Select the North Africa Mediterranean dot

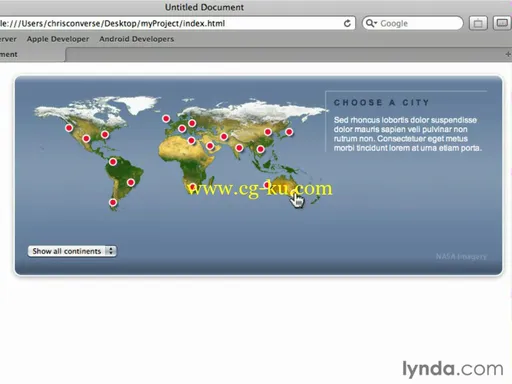(x=191, y=141)
